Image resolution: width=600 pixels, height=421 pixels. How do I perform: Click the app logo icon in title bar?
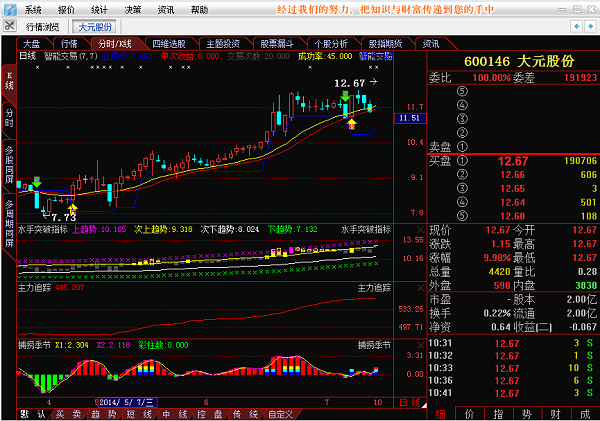coord(9,9)
